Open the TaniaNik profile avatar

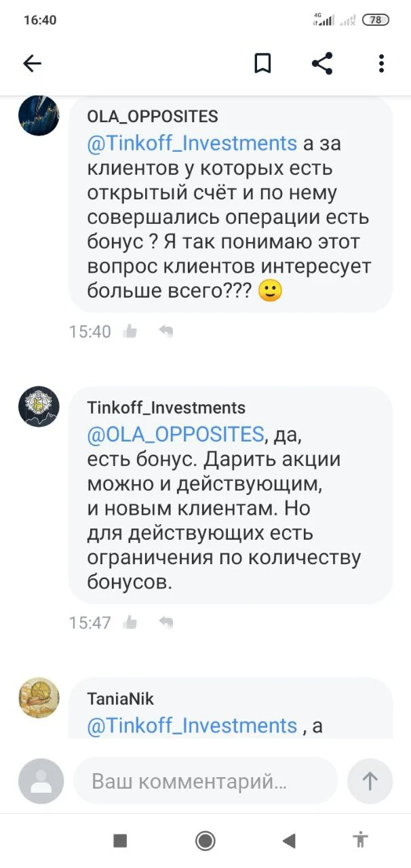39,698
